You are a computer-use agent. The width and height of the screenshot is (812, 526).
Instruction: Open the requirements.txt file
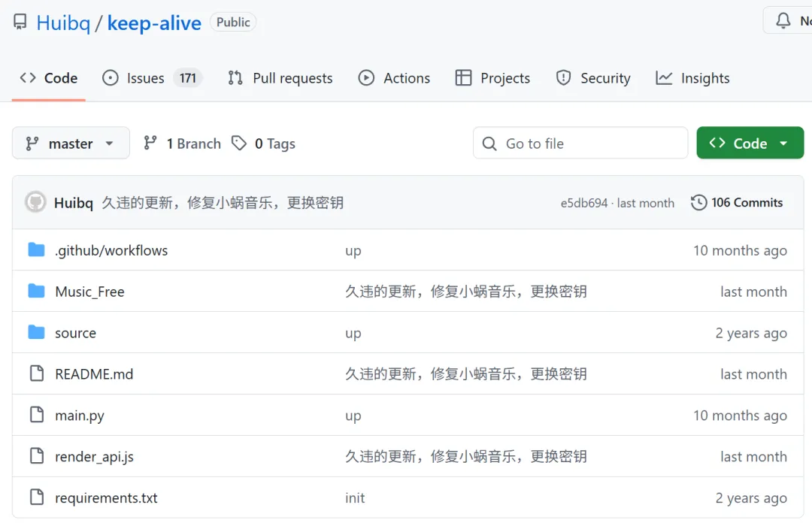pyautogui.click(x=106, y=497)
